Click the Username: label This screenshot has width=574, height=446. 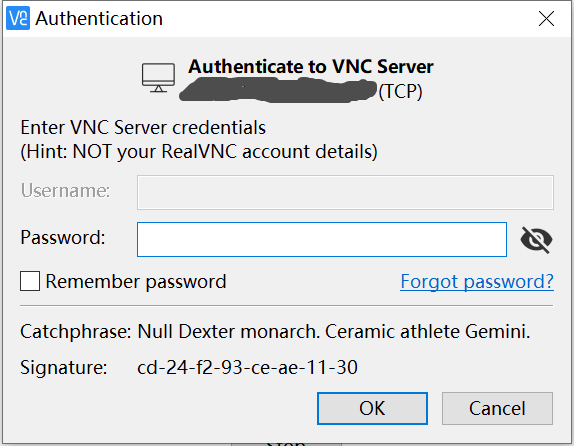(65, 190)
